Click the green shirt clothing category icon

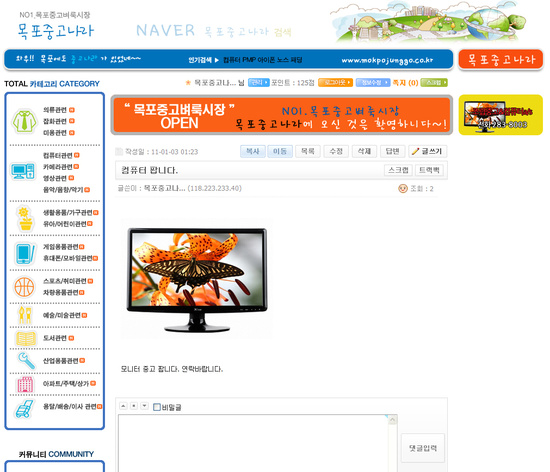(24, 121)
